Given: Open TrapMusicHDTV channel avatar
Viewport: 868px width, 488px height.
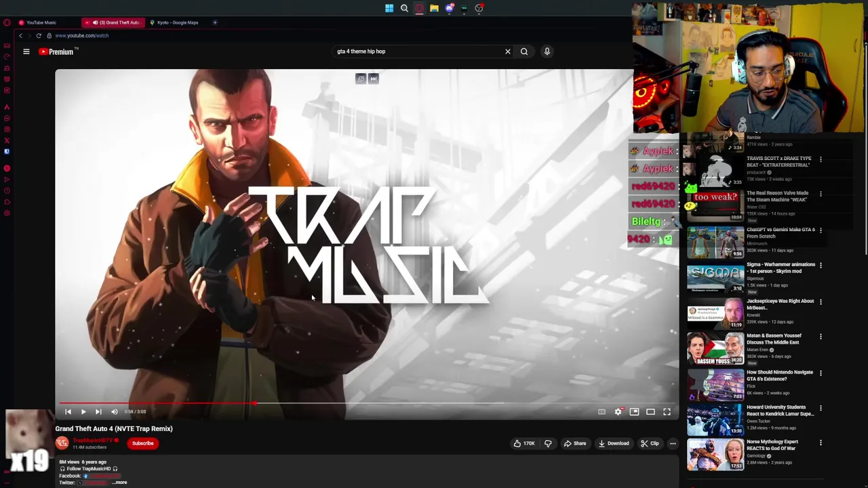Looking at the screenshot, I should 62,443.
